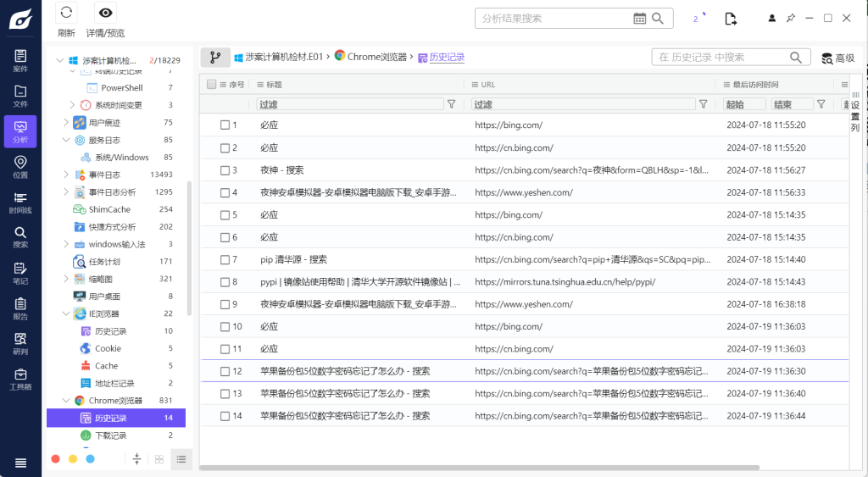Viewport: 868px width, 477px height.
Task: Click the blue tag color dot
Action: click(90, 459)
